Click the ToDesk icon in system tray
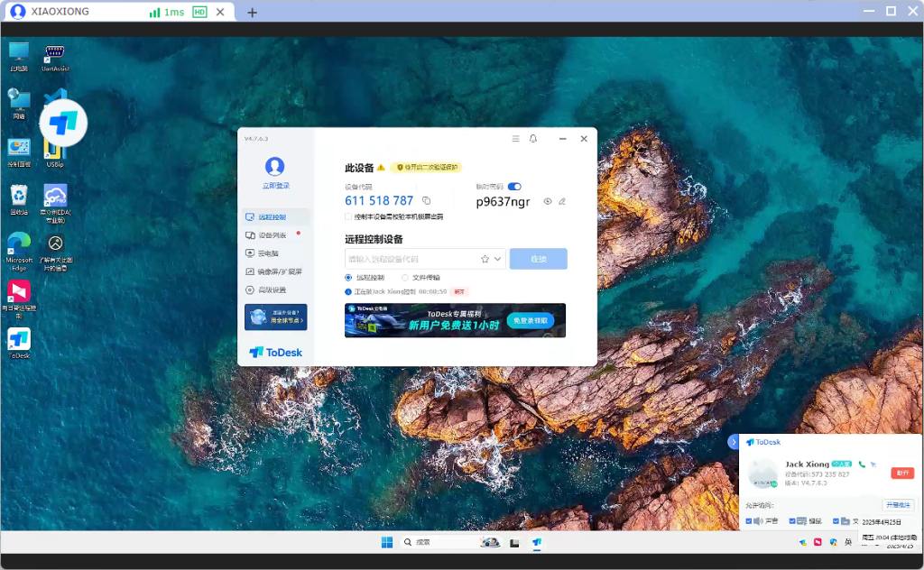Image resolution: width=924 pixels, height=570 pixels. [x=802, y=542]
